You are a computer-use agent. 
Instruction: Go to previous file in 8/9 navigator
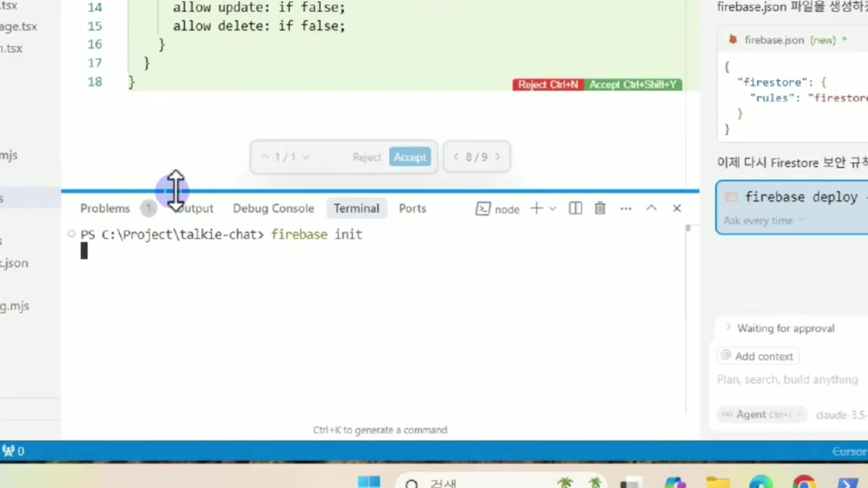[456, 157]
